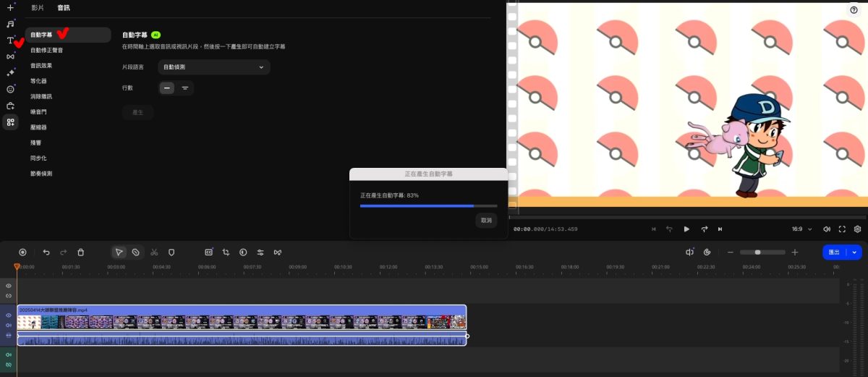Select the blade cut tool
The height and width of the screenshot is (377, 868).
coord(135,252)
